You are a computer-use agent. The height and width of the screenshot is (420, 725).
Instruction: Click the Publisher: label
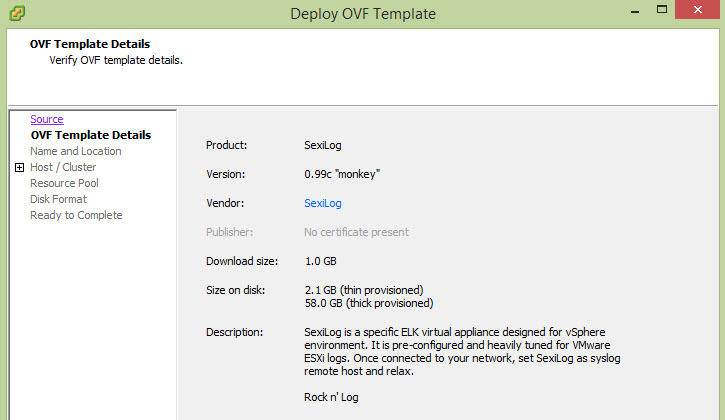click(x=229, y=232)
